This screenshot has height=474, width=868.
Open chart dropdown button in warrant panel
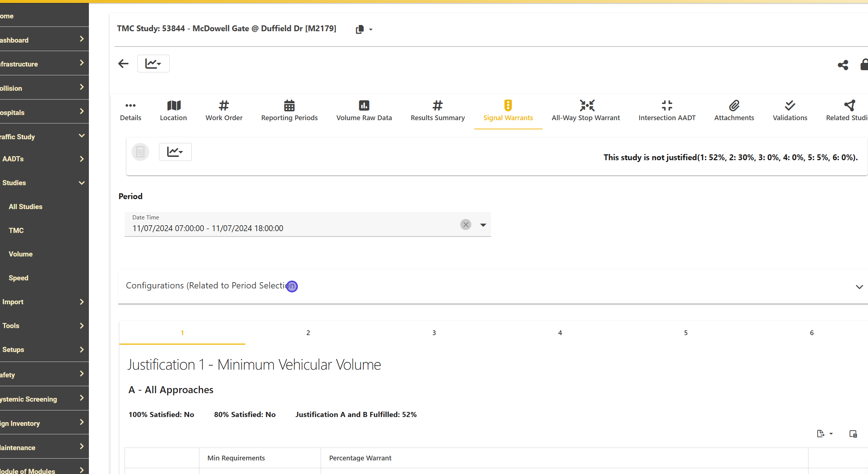pos(175,152)
